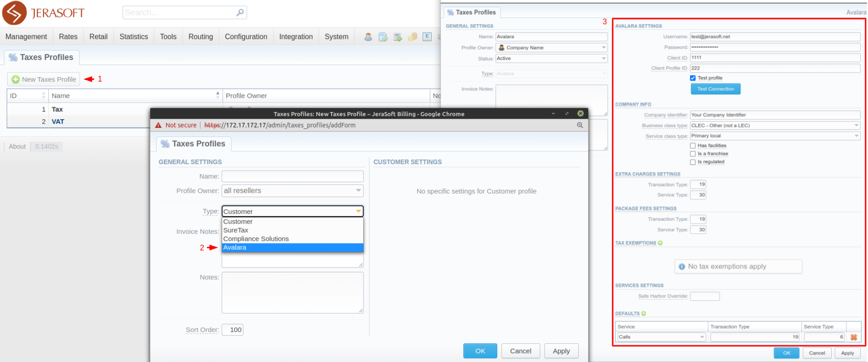Open the Status Active dropdown
This screenshot has height=362, width=868.
(x=552, y=59)
